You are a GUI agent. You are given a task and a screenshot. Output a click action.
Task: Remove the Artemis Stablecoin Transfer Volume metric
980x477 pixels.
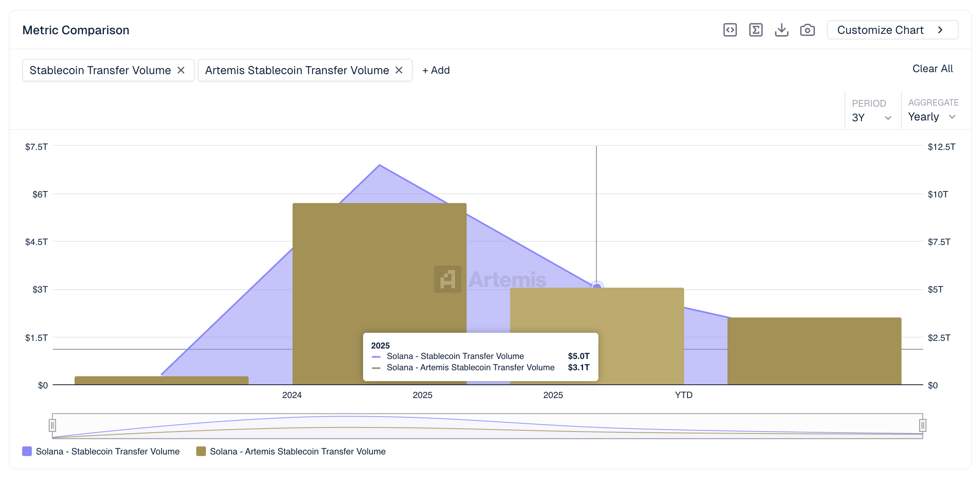(x=399, y=70)
